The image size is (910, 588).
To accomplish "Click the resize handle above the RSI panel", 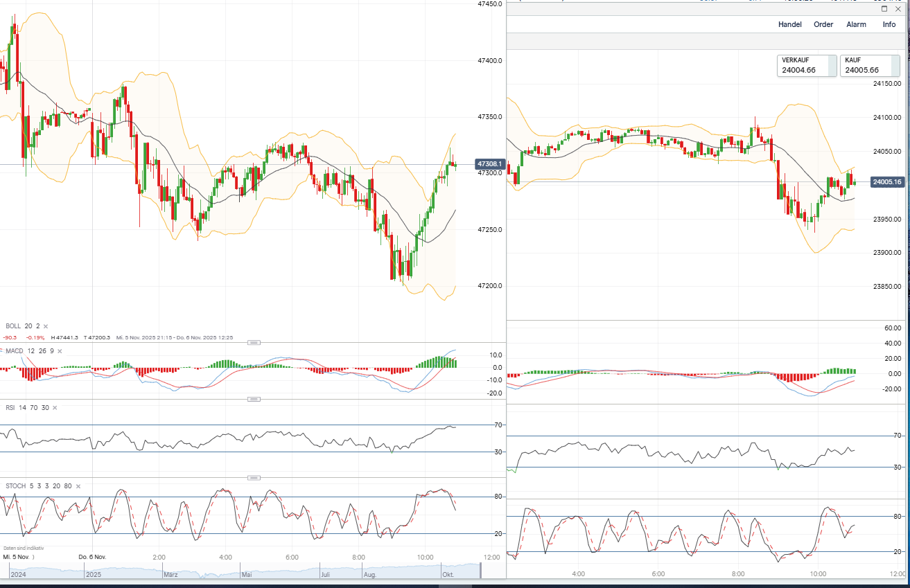I will pyautogui.click(x=254, y=399).
